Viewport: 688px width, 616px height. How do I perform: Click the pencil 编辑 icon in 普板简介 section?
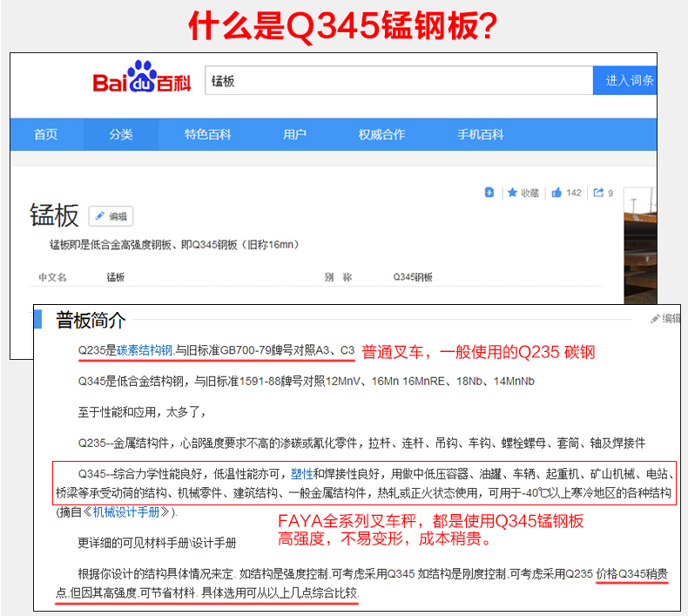point(665,318)
